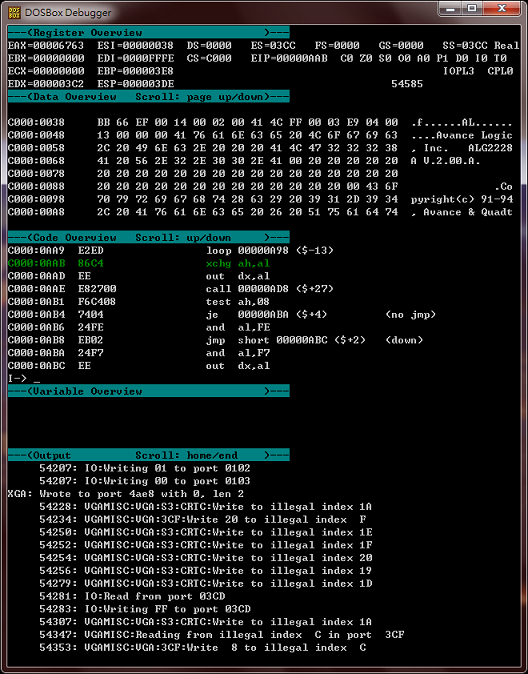Image resolution: width=528 pixels, height=674 pixels.
Task: Select the ESP=000003DE register value
Action: 135,84
